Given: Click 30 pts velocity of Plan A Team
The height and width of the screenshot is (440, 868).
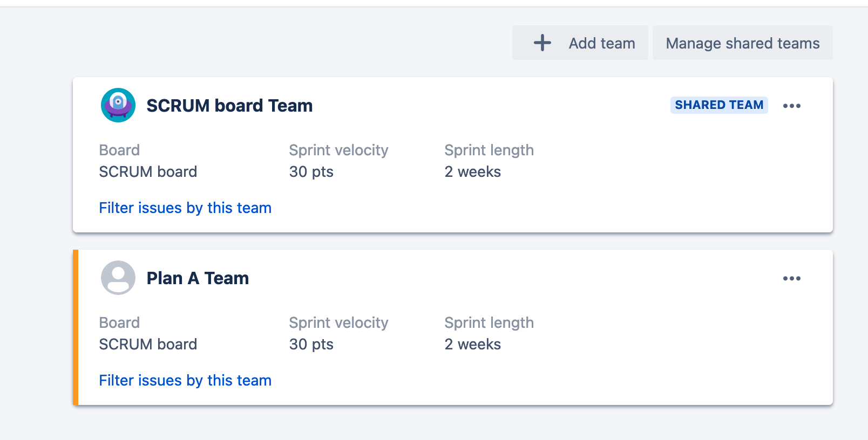Looking at the screenshot, I should click(311, 345).
